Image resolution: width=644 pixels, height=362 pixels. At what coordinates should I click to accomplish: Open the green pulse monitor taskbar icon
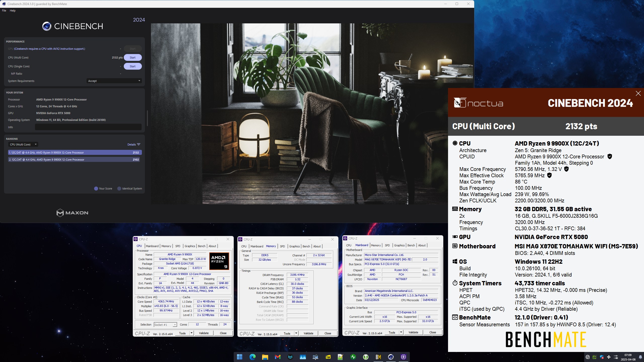[353, 357]
